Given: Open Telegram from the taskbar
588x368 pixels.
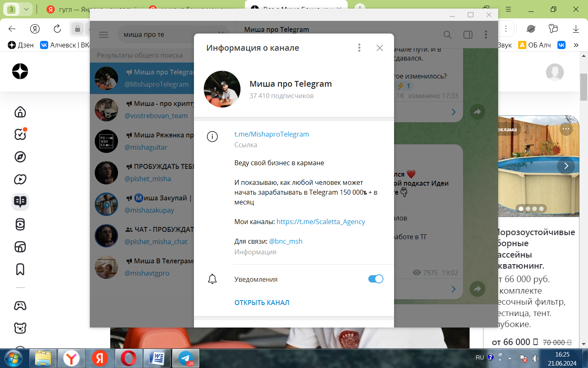Looking at the screenshot, I should pyautogui.click(x=186, y=359).
